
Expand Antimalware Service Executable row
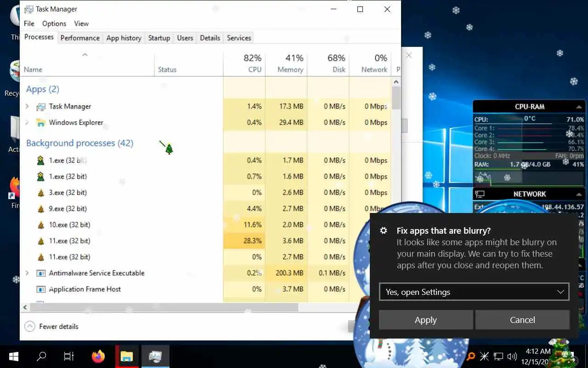tap(27, 273)
